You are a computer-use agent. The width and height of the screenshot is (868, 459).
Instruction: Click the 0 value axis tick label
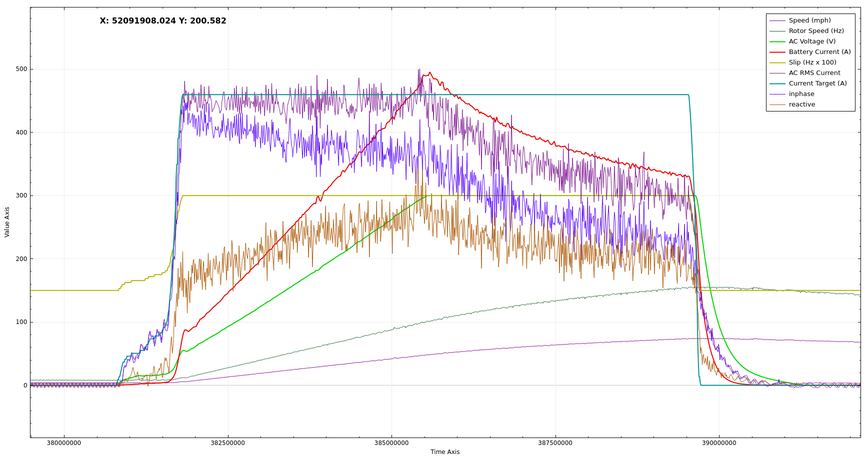click(x=25, y=385)
